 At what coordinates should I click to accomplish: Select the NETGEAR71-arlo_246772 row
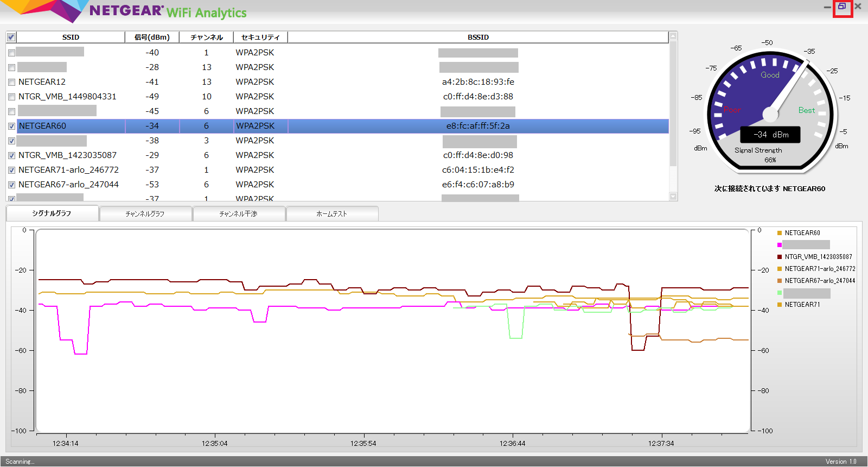tap(337, 170)
